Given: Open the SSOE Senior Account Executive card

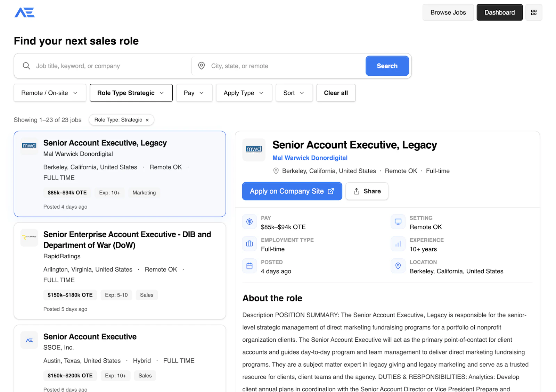Looking at the screenshot, I should pyautogui.click(x=120, y=358).
